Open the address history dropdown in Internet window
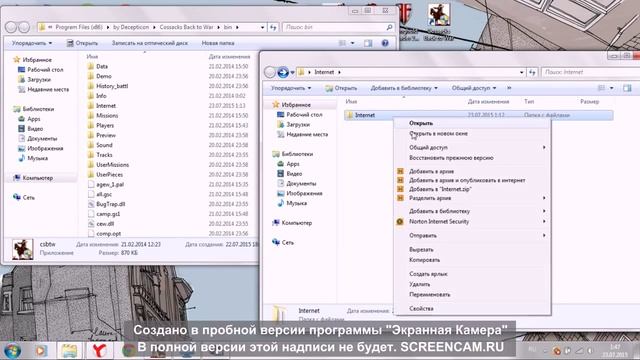The width and height of the screenshot is (640, 360). pos(521,72)
